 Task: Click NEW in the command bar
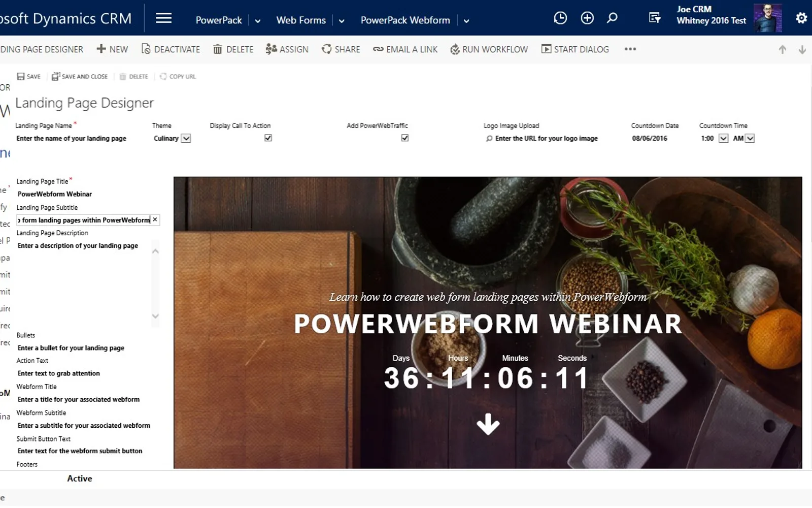tap(112, 49)
